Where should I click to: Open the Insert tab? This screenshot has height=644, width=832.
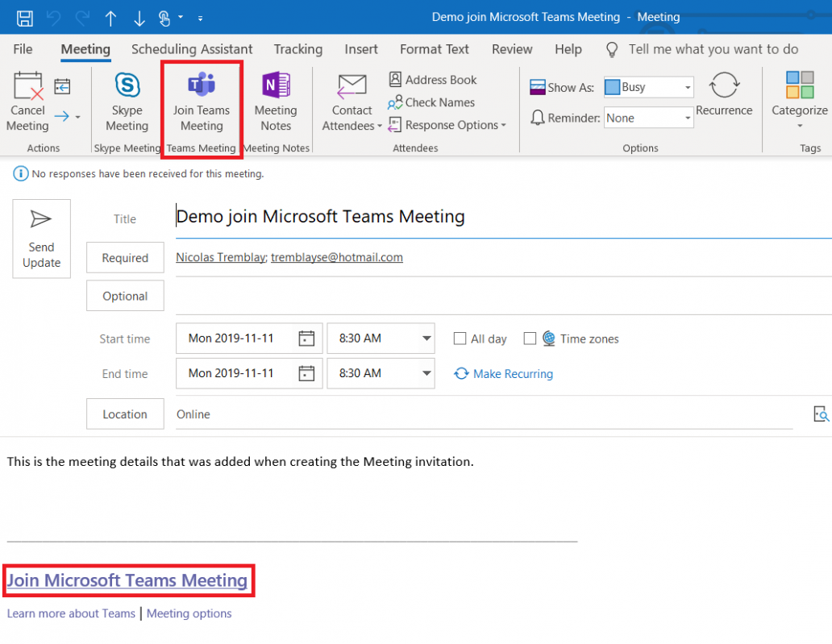361,49
